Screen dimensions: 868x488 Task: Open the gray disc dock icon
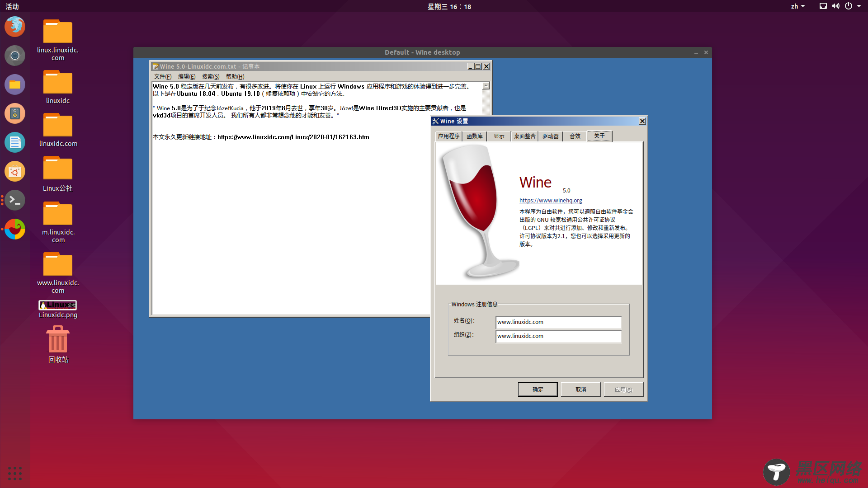pyautogui.click(x=15, y=56)
